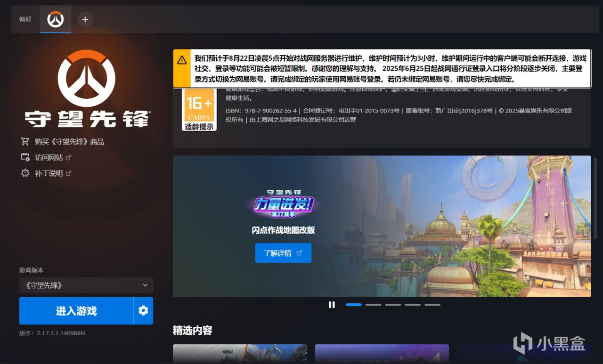Select the third carousel slide indicator
The height and width of the screenshot is (364, 603).
click(393, 305)
